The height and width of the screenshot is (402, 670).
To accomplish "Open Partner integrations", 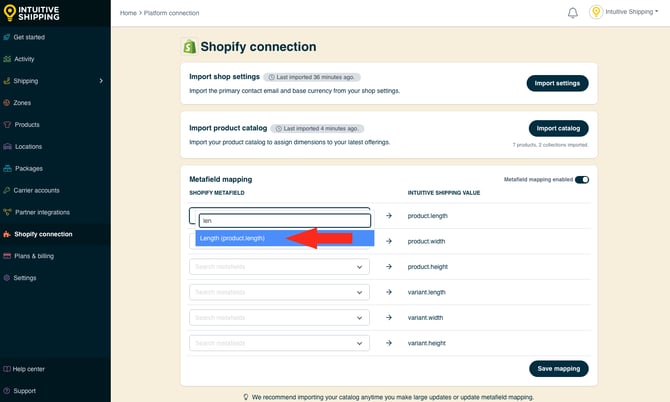I will pyautogui.click(x=42, y=212).
